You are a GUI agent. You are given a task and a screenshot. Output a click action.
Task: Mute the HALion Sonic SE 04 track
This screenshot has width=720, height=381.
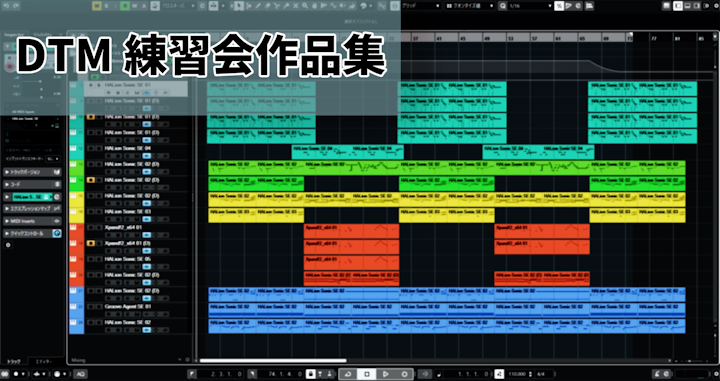90,149
